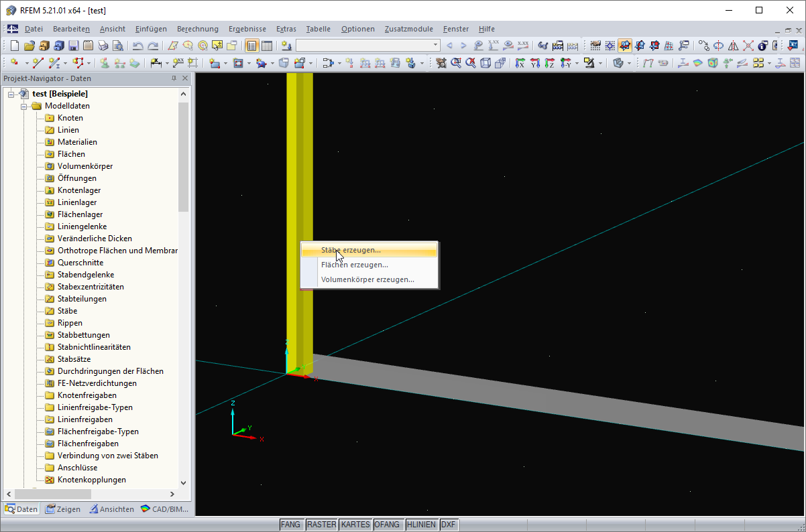806x532 pixels.
Task: Set view in Y direction
Action: (x=535, y=62)
